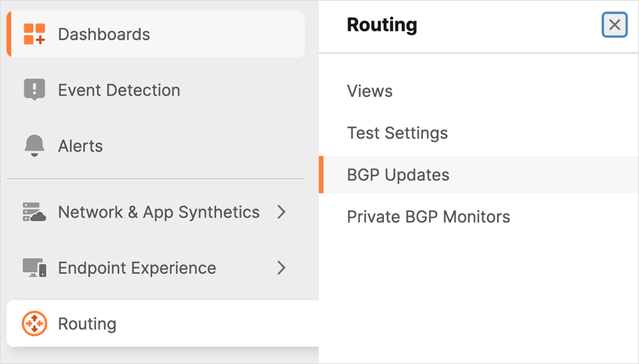The height and width of the screenshot is (364, 639).
Task: Click the orange Routing arrows icon
Action: point(35,324)
